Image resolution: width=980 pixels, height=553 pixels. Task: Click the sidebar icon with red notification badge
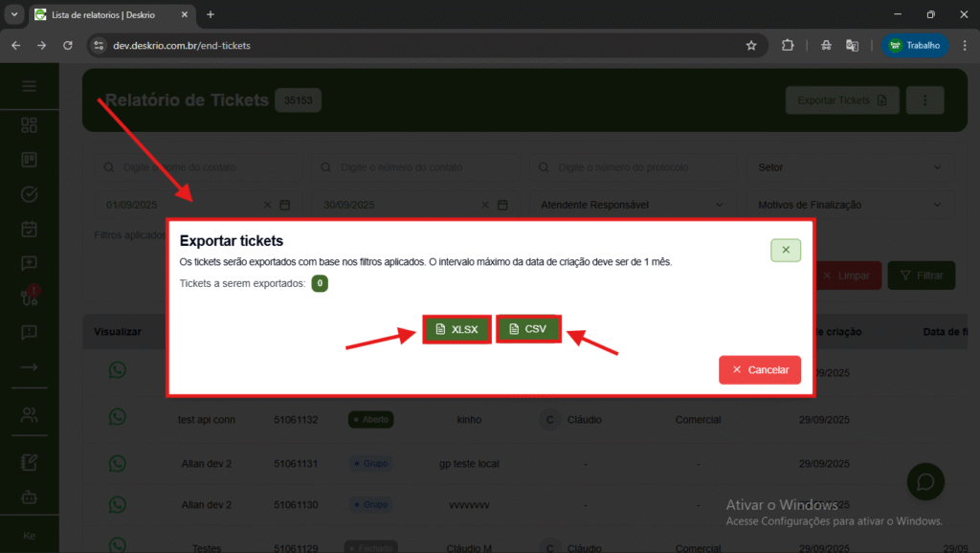click(x=29, y=298)
